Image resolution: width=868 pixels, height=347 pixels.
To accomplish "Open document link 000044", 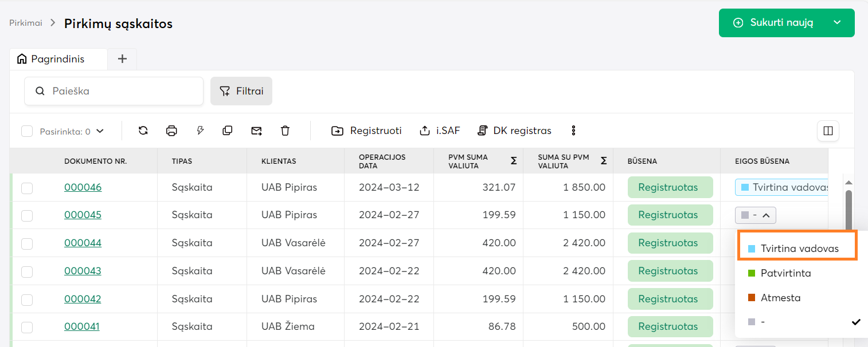I will [83, 243].
